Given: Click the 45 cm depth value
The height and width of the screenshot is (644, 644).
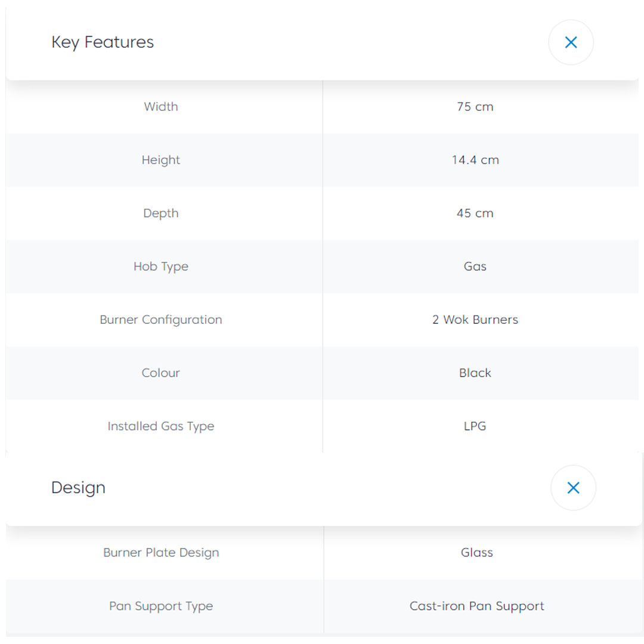Looking at the screenshot, I should [475, 213].
